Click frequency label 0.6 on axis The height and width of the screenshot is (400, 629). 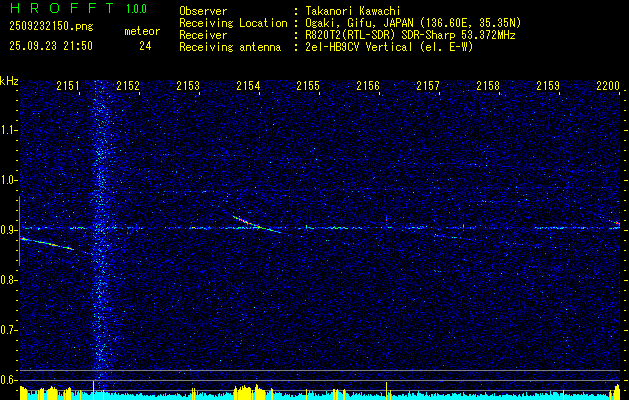pos(8,380)
